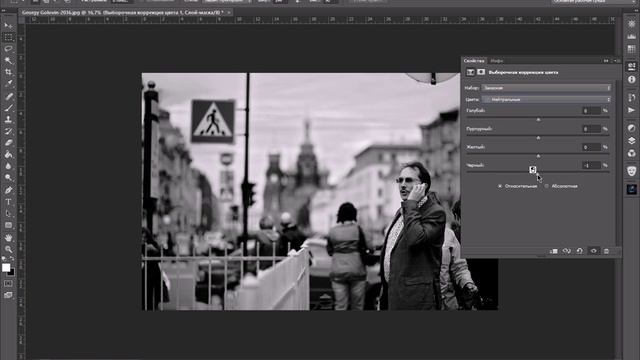Select the Brush tool

(8, 108)
